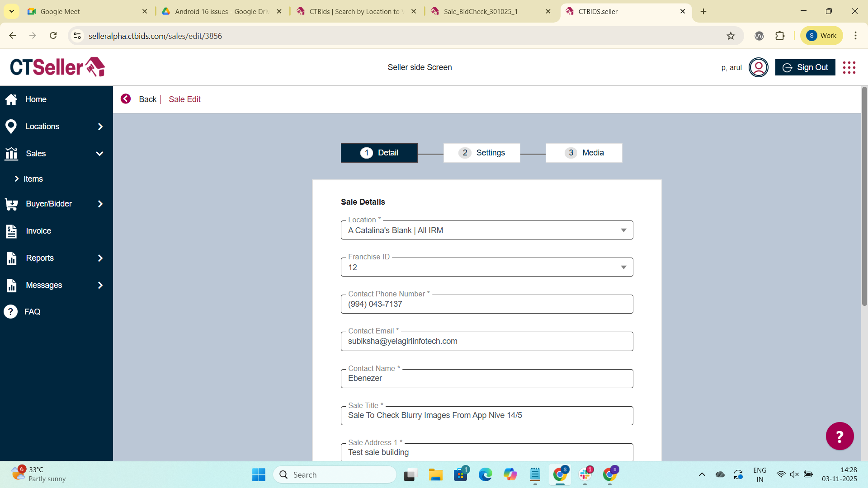Open Items link under Sales

33,179
